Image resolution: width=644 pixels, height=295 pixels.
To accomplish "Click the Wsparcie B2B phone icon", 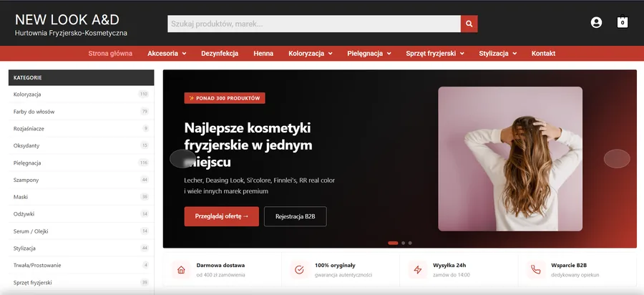I will [536, 269].
